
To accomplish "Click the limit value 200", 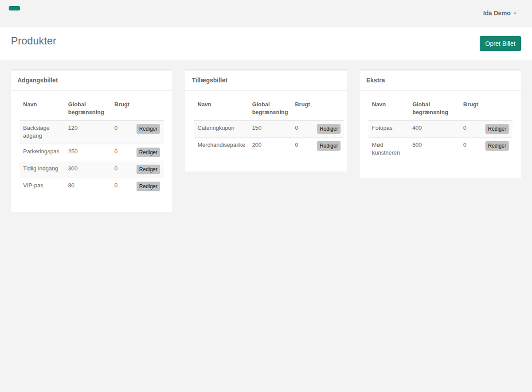I will coord(257,145).
